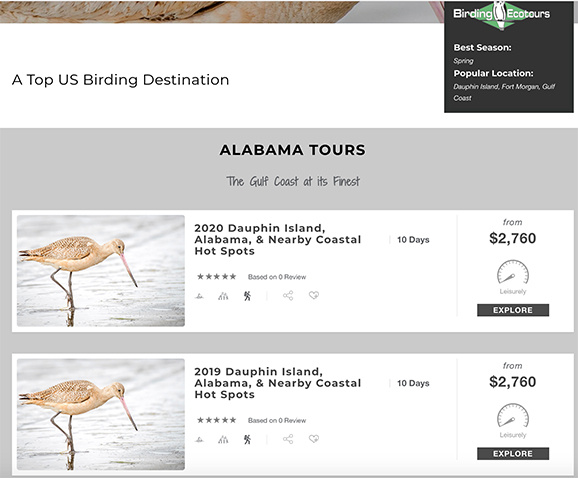Click the hiker icon on 2020 tour
The width and height of the screenshot is (578, 478).
click(x=247, y=296)
